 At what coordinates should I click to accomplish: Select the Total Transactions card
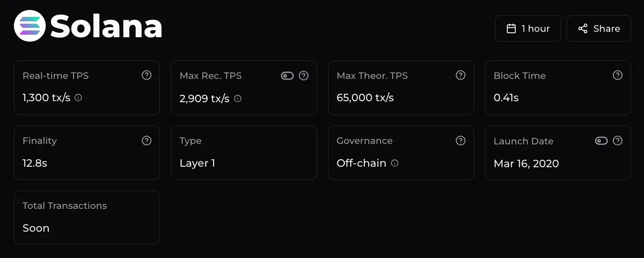pos(87,217)
